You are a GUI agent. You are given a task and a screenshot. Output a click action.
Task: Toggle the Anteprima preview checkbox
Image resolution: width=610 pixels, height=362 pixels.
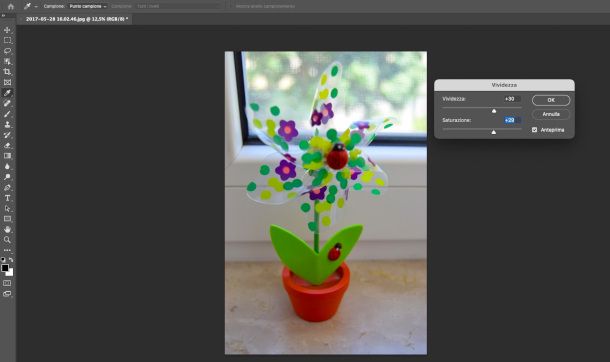pos(535,130)
